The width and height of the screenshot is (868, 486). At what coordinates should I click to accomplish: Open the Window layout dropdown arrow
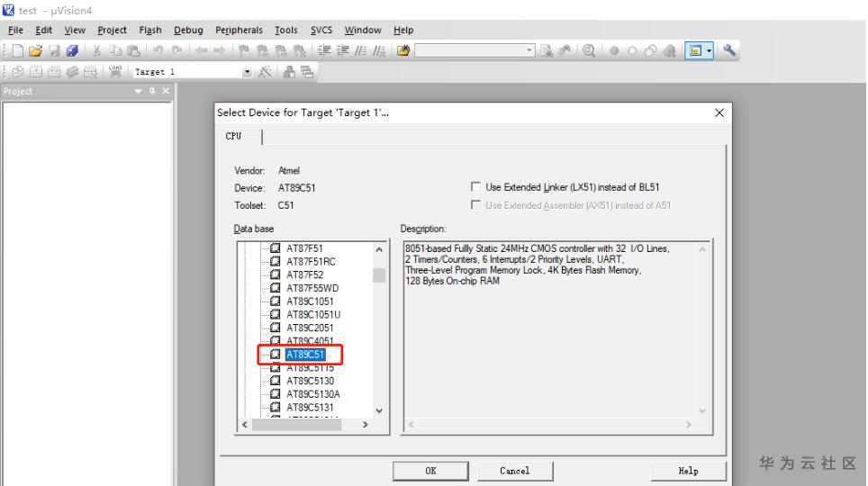(709, 51)
